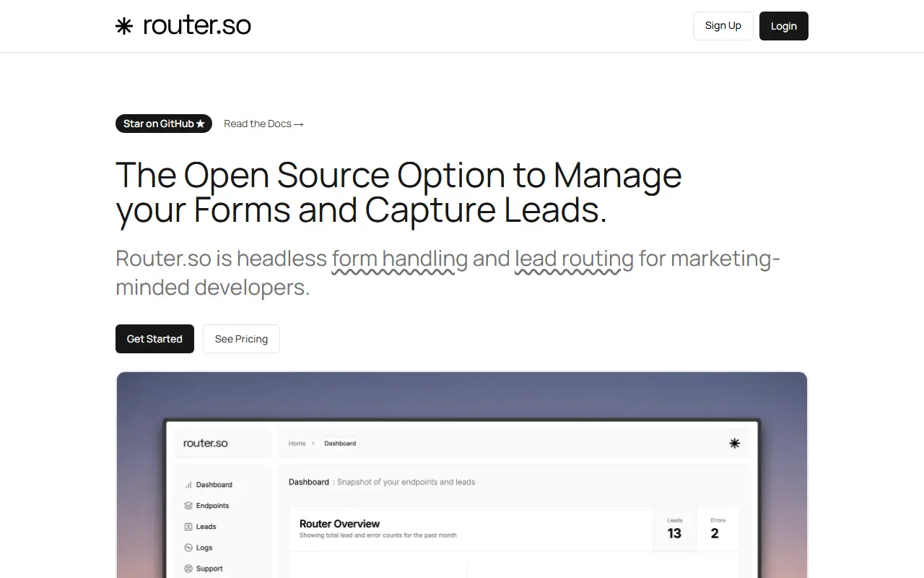Screen dimensions: 924x578
Task: Click "Showing total lead and error counts" text
Action: click(378, 535)
